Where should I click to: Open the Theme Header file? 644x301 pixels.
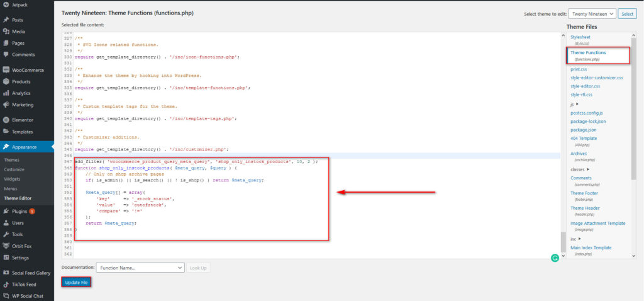(586, 208)
